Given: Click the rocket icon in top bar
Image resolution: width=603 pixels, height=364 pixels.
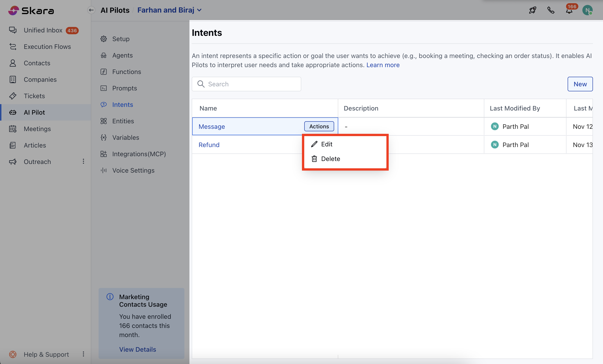Looking at the screenshot, I should point(532,10).
